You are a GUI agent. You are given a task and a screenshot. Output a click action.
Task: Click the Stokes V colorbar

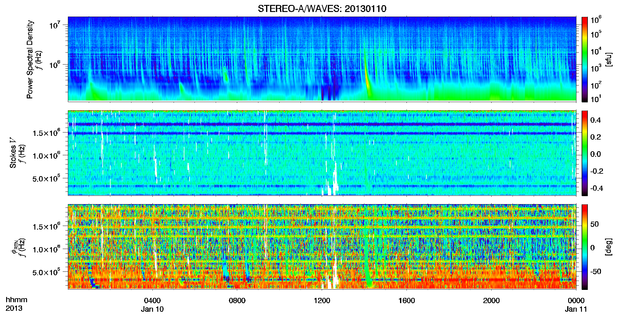click(x=585, y=153)
